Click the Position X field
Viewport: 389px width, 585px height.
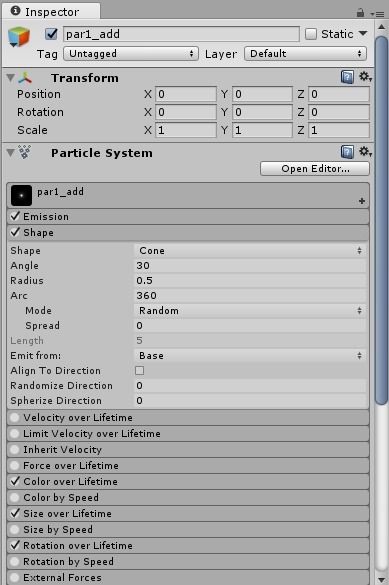186,94
